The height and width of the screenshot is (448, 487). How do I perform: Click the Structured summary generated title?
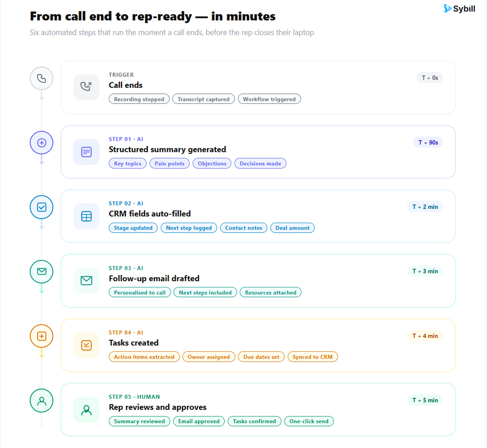tap(167, 149)
